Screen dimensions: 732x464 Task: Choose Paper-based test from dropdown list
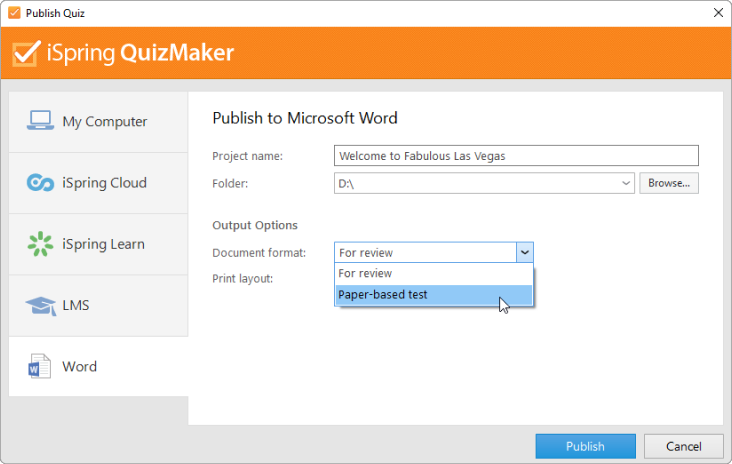[x=434, y=295]
